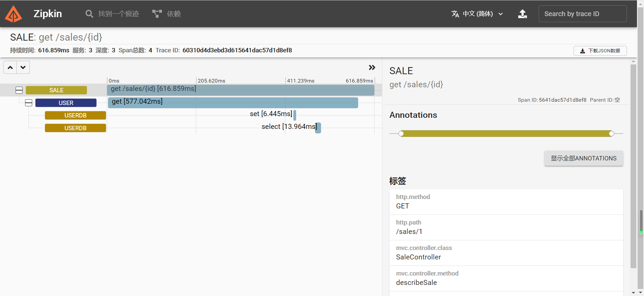Open the 中文 (简体) language dropdown

[477, 14]
